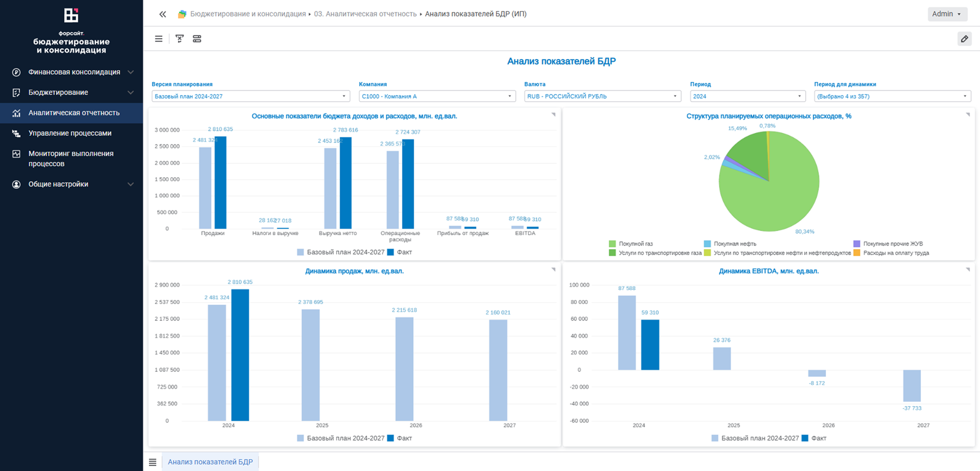Click the Покупной газ legend swatch
This screenshot has height=471, width=980.
(x=612, y=244)
